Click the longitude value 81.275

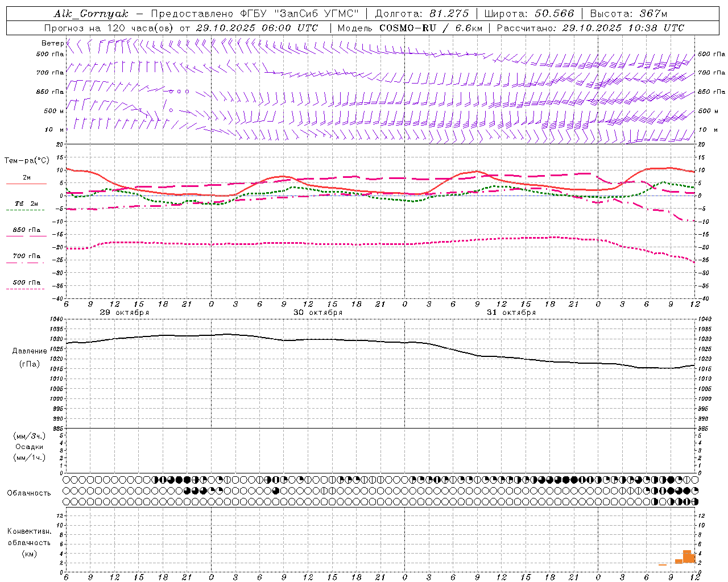click(x=449, y=14)
